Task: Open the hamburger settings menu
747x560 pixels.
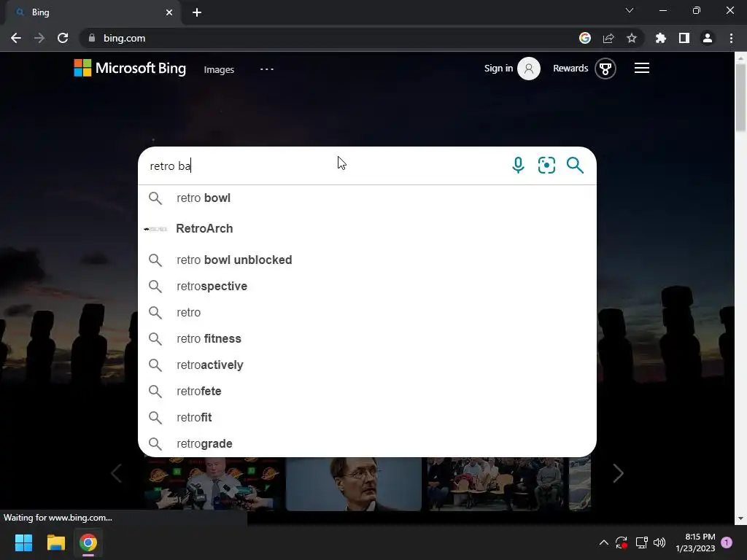Action: click(x=642, y=68)
